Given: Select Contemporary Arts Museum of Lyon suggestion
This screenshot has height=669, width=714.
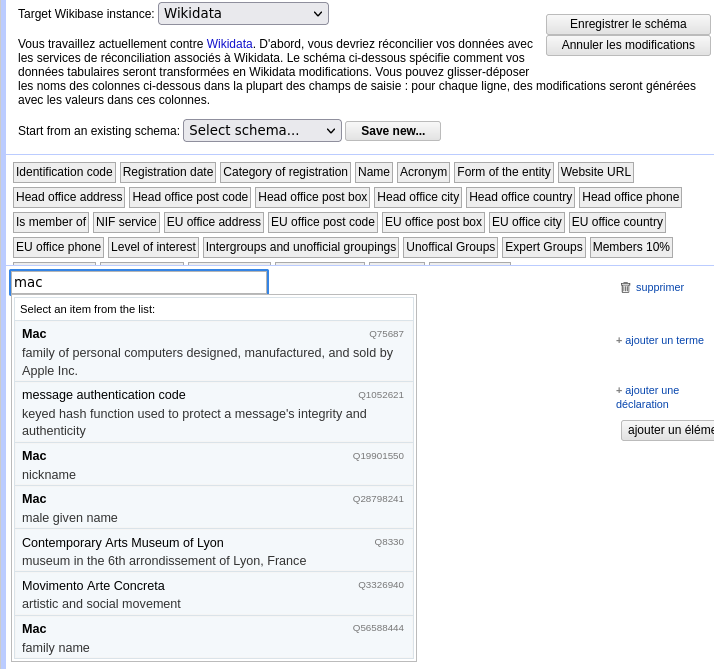Looking at the screenshot, I should click(x=214, y=550).
